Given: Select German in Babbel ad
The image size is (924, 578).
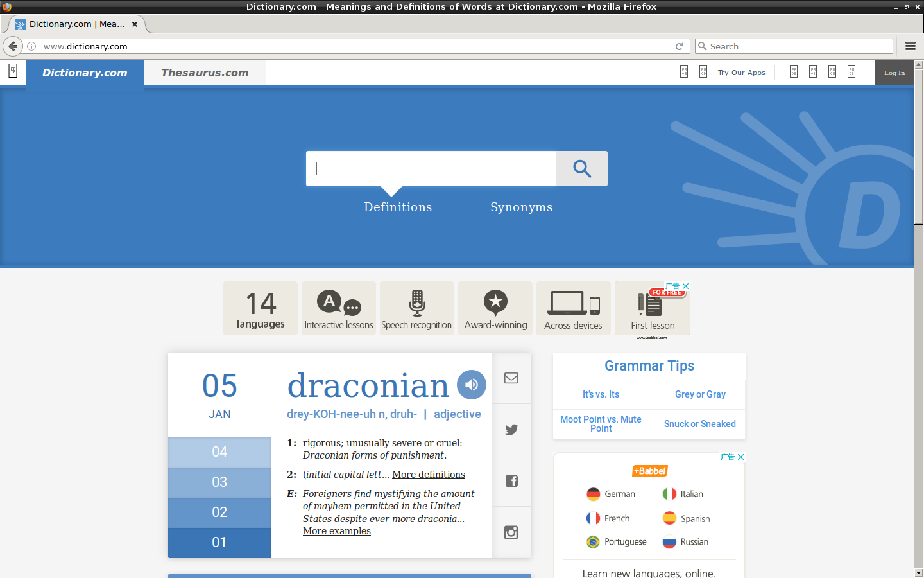Looking at the screenshot, I should click(x=611, y=494).
